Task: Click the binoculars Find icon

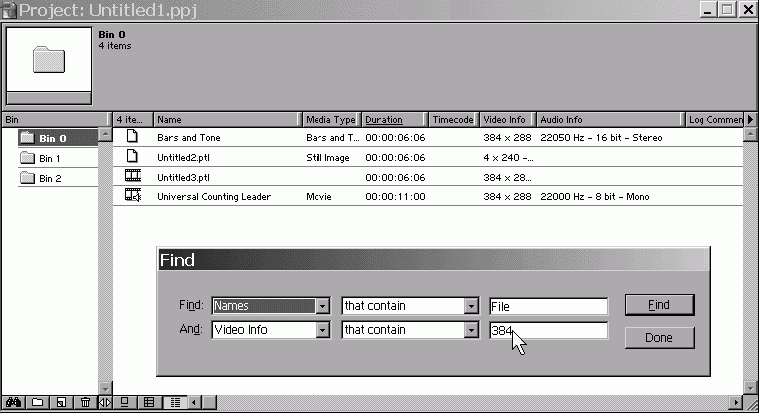Action: 14,402
